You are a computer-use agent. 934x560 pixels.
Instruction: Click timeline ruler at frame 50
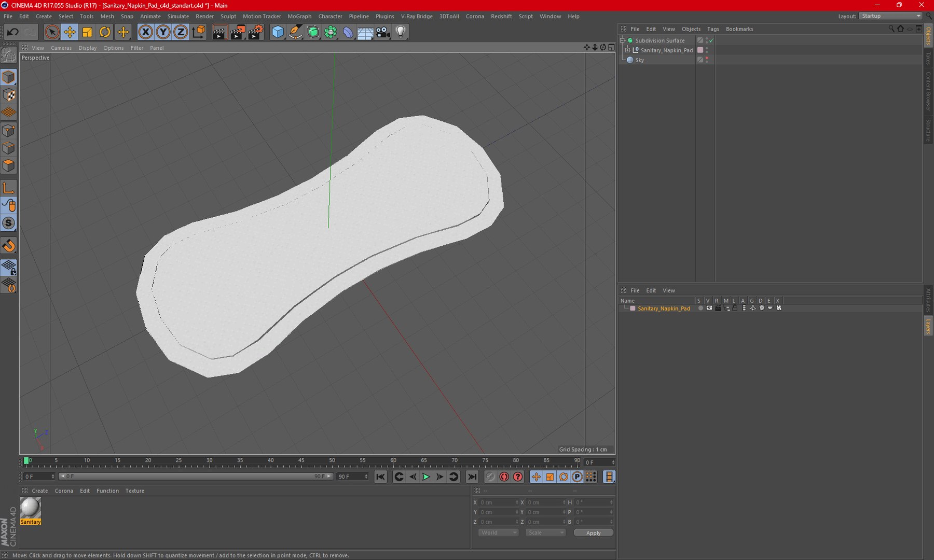point(332,460)
